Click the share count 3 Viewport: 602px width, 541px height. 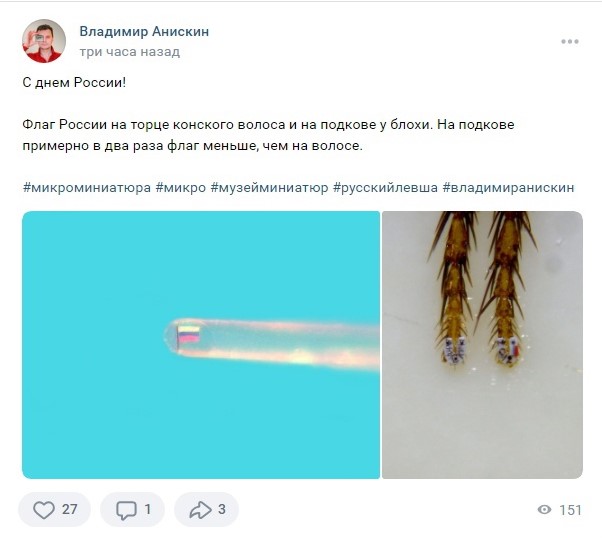[x=222, y=510]
